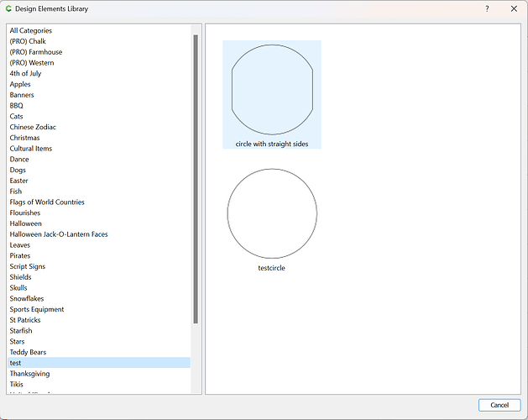Open the Script Signs category
This screenshot has width=528, height=420.
pos(99,266)
